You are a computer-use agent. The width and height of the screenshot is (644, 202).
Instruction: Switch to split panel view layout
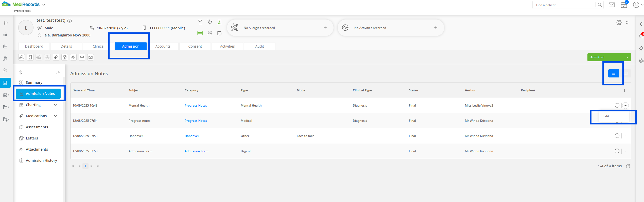coord(625,73)
